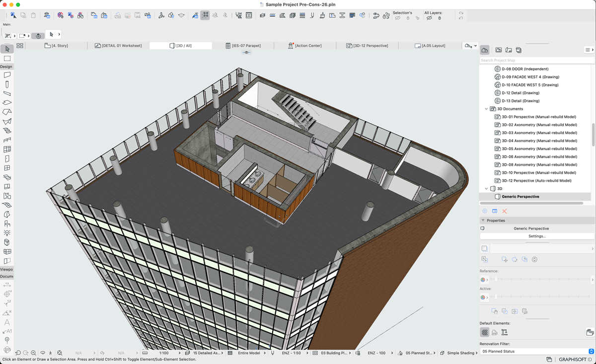
Task: Collapse the 3D Documents folder
Action: pos(486,109)
